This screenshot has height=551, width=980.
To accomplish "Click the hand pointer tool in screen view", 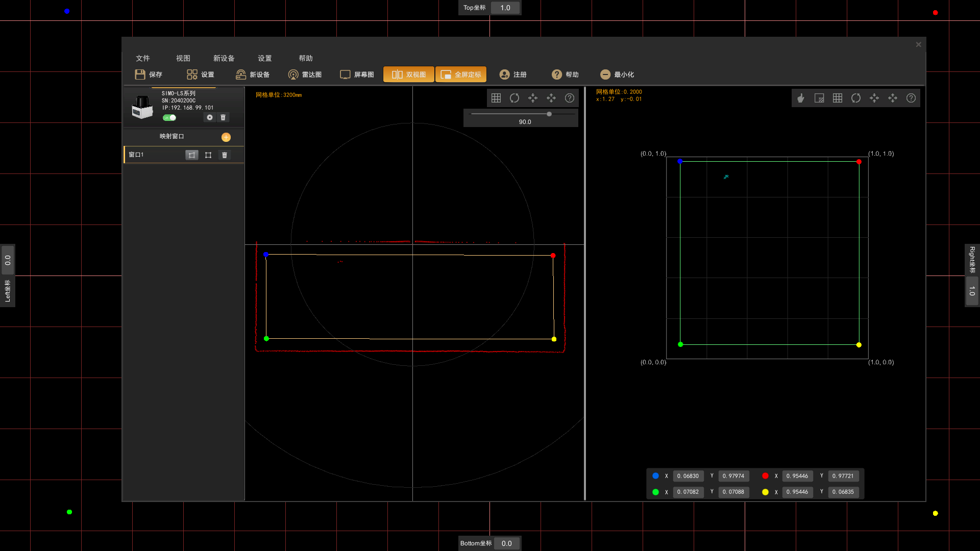I will tap(801, 98).
